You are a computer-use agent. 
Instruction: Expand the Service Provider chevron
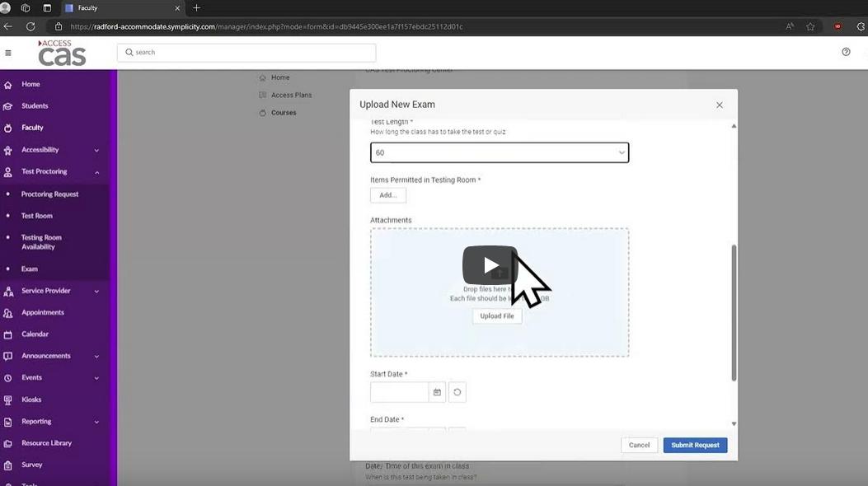tap(96, 292)
